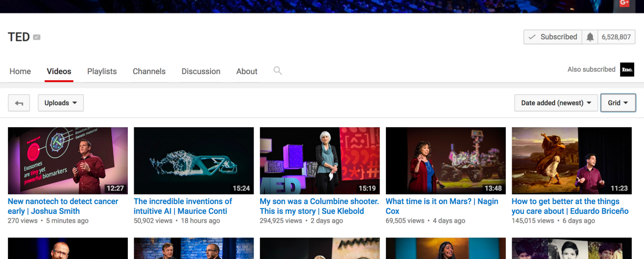This screenshot has height=259, width=644.
Task: Click the verified badge next to TED
Action: click(x=37, y=37)
